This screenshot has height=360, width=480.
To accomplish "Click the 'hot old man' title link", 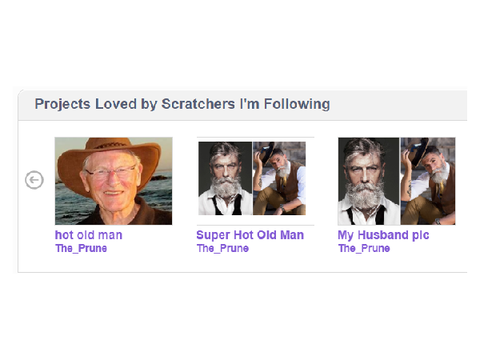I will click(x=89, y=235).
